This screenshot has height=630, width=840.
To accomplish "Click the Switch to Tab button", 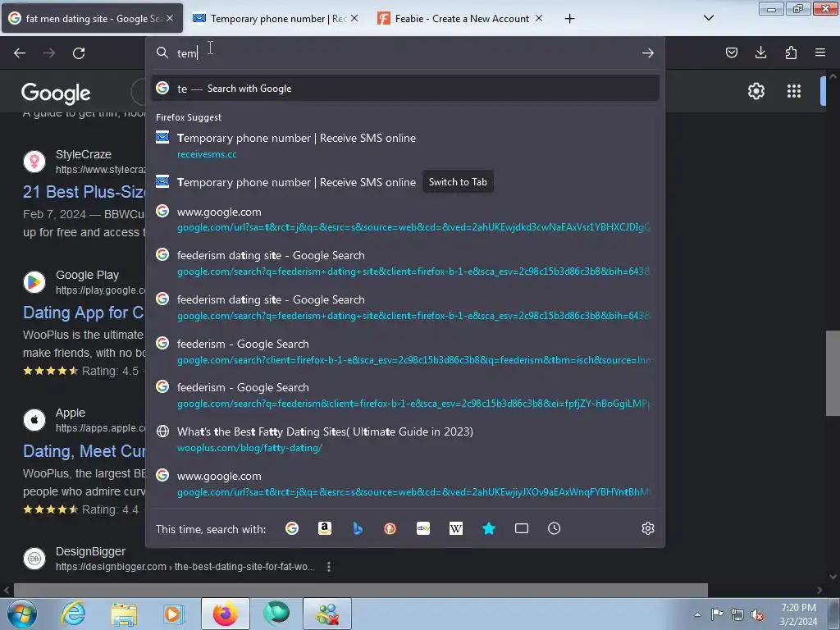I will click(x=458, y=181).
